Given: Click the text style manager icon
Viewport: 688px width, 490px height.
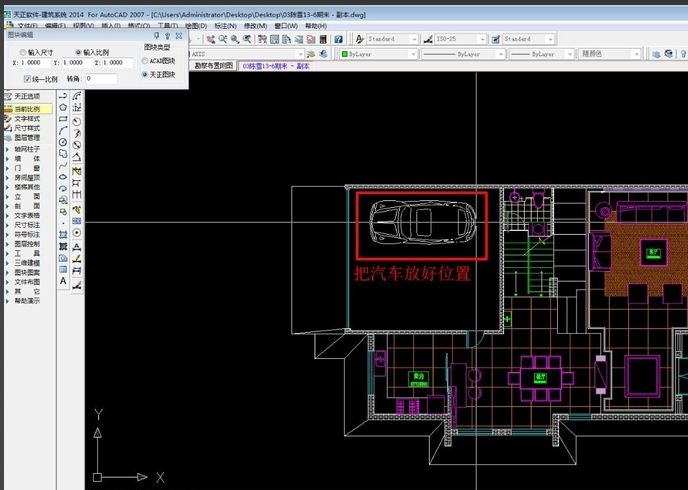Looking at the screenshot, I should [x=360, y=39].
